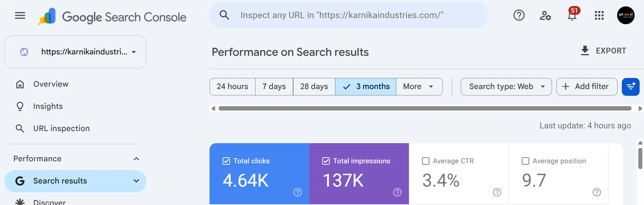Open the Help question mark icon
Viewport: 644px width, 205px height.
519,15
